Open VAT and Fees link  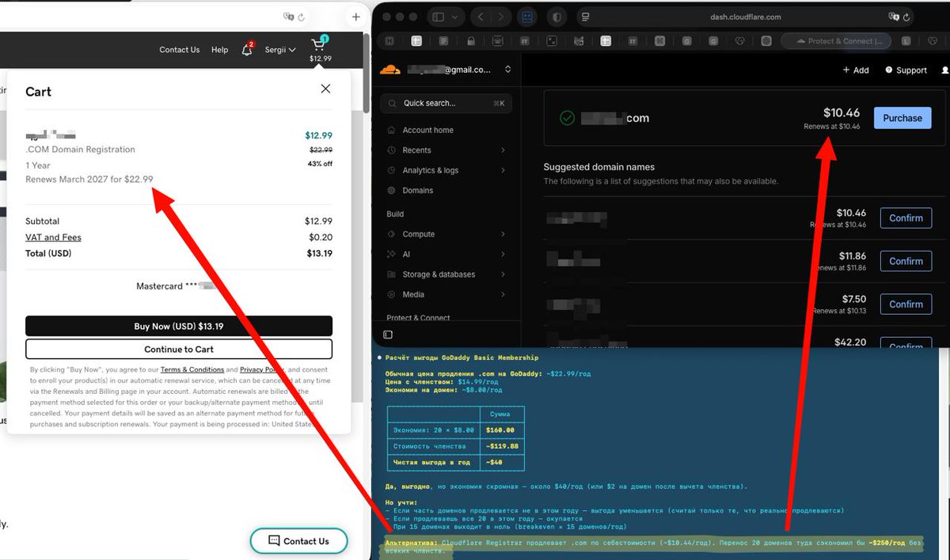click(x=53, y=237)
